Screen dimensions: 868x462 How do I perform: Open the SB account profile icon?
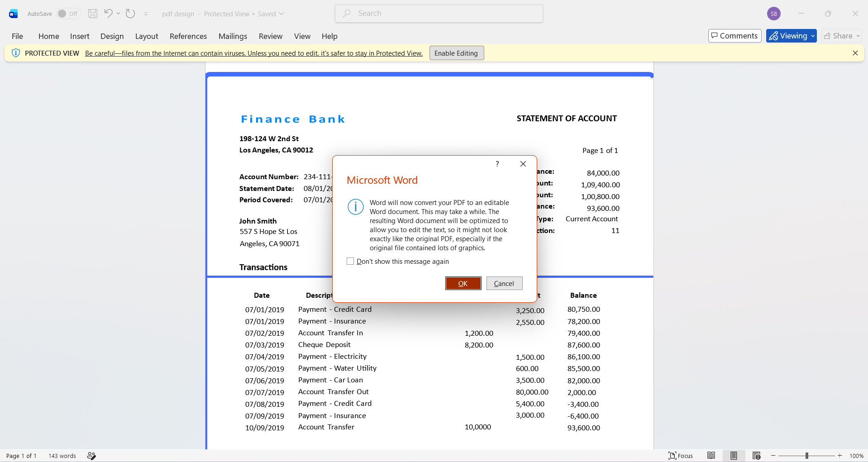[x=774, y=14]
